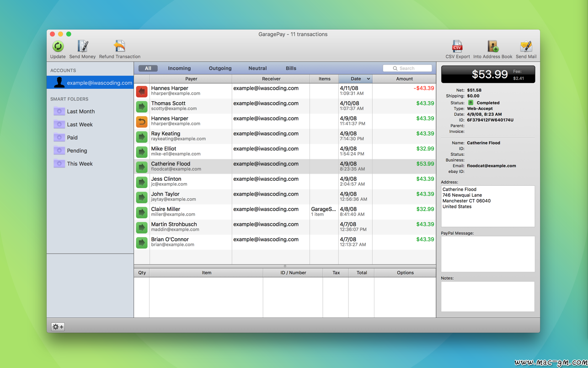This screenshot has height=368, width=588.
Task: Click transaction ID 6F379412FW640174U
Action: click(490, 120)
